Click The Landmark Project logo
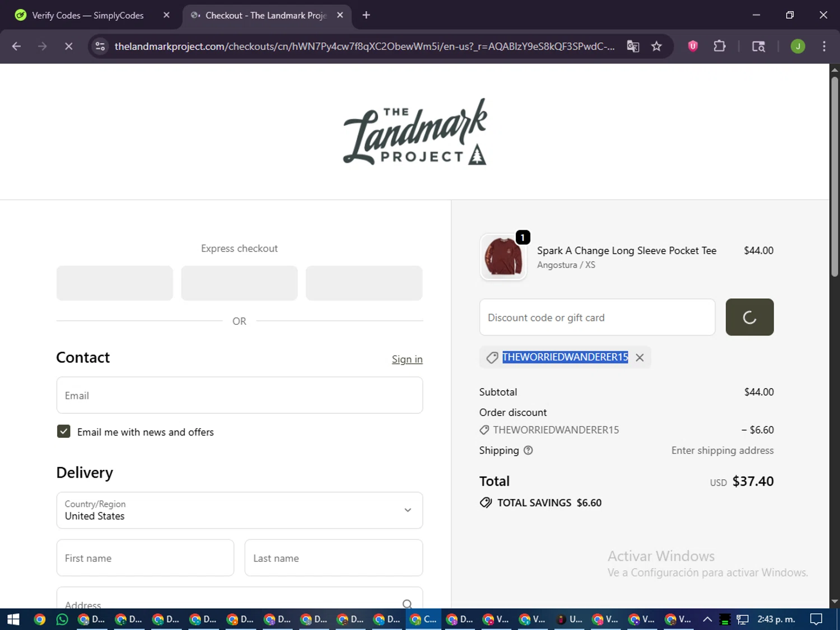Screen dimensions: 840x630 [415, 132]
